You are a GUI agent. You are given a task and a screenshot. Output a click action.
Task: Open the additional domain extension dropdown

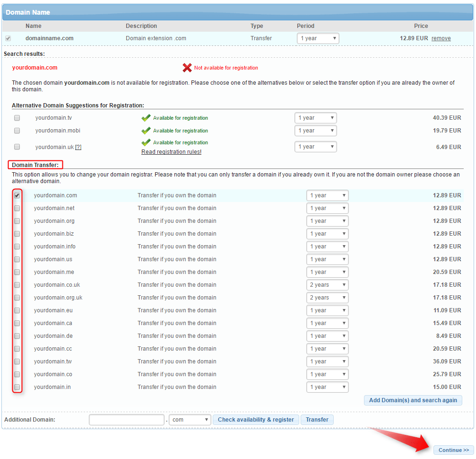(x=190, y=420)
